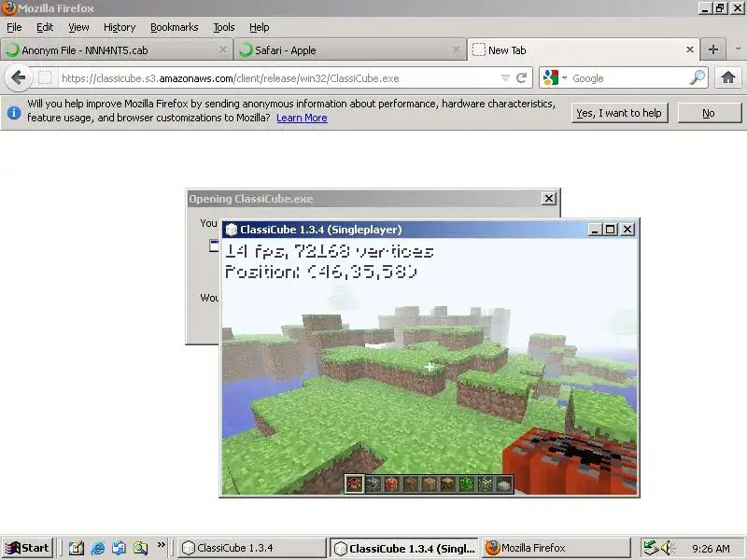Switch to ClassiCube Singleplayer taskbar button
Screen dimensions: 747x560
tap(405, 548)
